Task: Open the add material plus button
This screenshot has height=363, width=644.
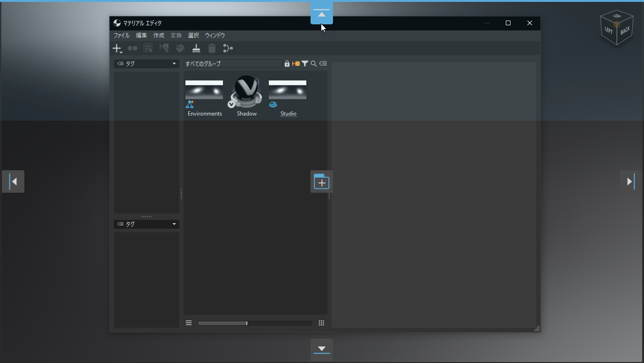Action: 117,48
